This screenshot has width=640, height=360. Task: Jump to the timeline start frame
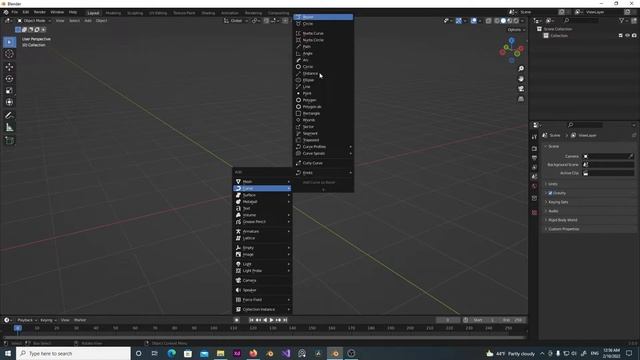point(251,320)
